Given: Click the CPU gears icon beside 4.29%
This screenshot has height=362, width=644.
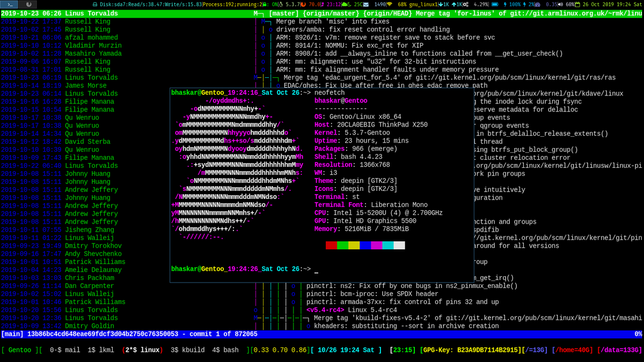Looking at the screenshot, I should coord(466,4).
